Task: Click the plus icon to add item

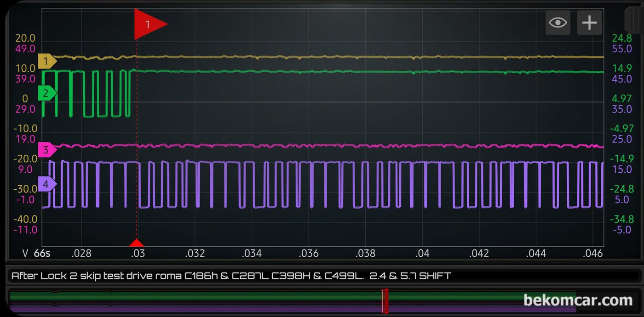Action: tap(589, 23)
